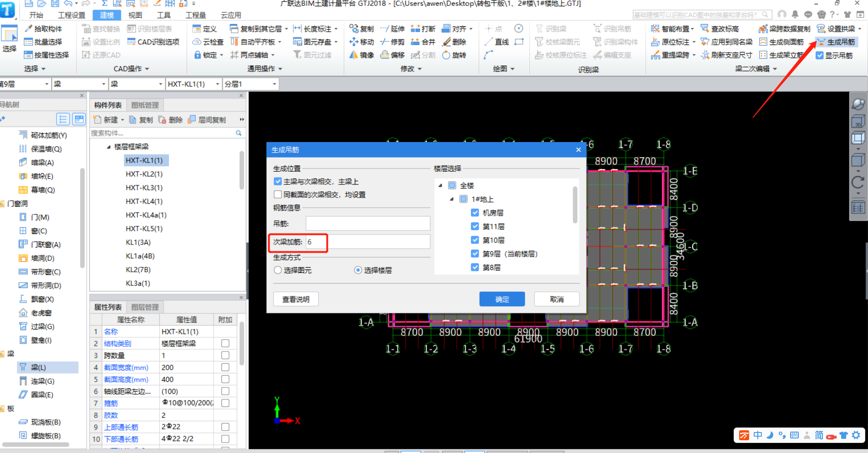Run the 云检查 cloud check
Viewport: 868px width, 453px height.
point(208,42)
